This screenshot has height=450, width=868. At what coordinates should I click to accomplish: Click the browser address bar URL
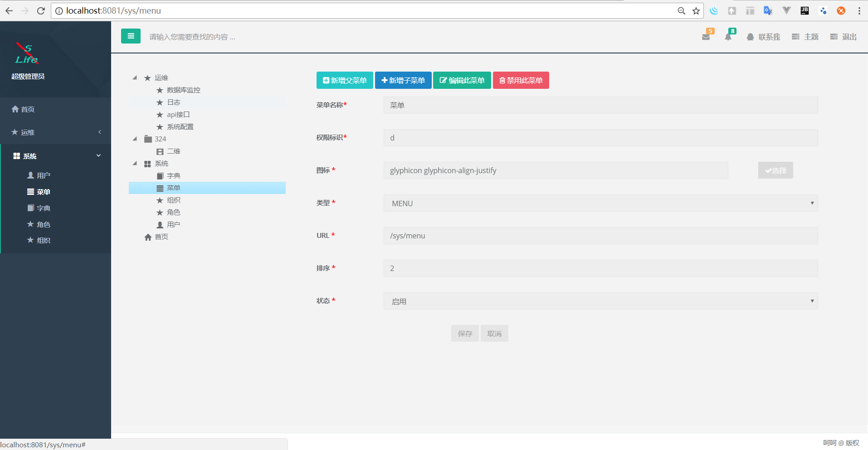click(113, 11)
